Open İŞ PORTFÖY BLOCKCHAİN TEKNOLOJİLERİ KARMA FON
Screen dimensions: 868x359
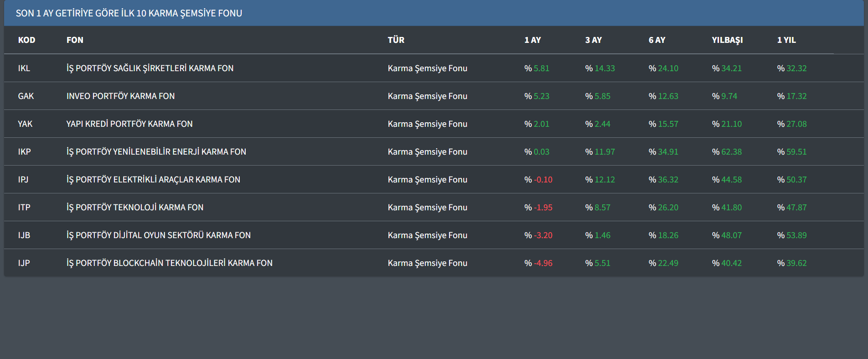[x=169, y=263]
